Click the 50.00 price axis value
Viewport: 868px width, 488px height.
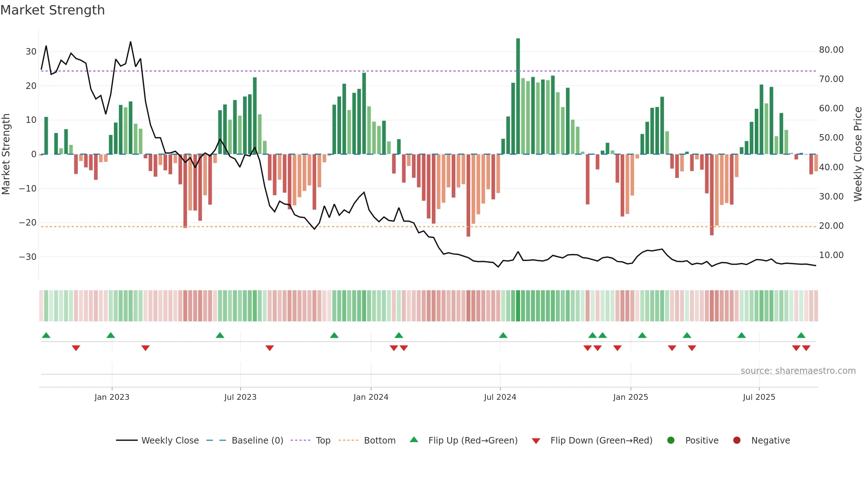(831, 138)
